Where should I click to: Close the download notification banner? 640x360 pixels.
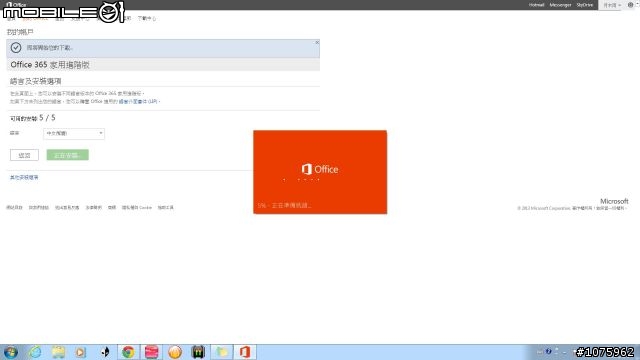coord(317,42)
